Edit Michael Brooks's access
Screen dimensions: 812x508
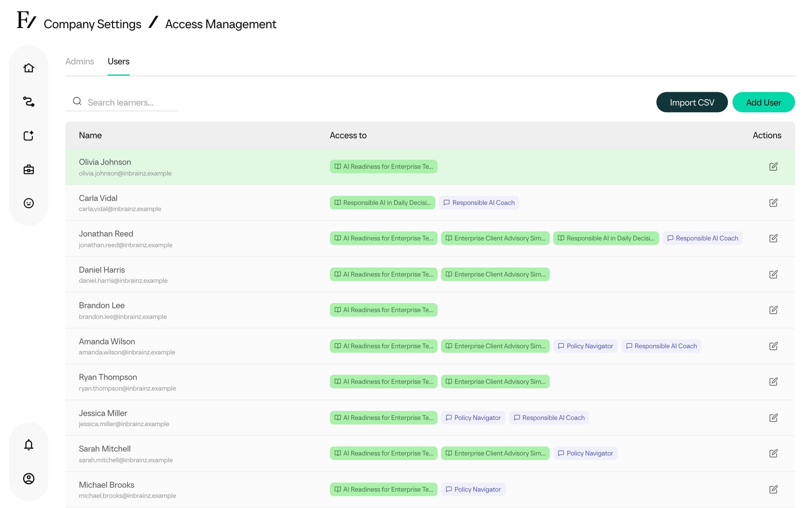pyautogui.click(x=773, y=489)
